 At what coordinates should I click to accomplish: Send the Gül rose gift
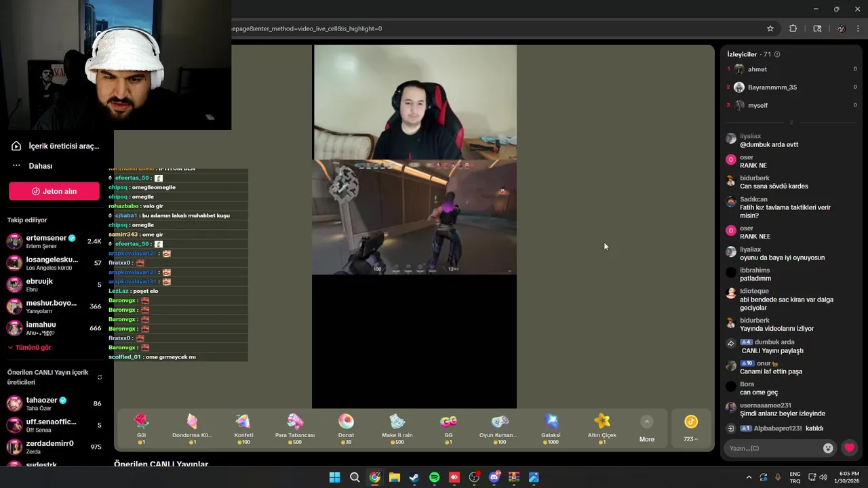pos(141,428)
